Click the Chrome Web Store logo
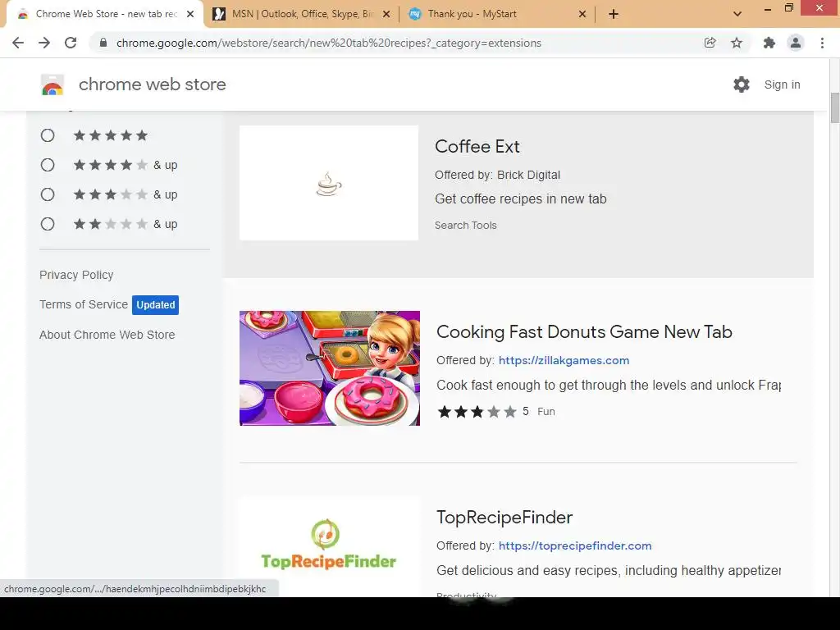 pyautogui.click(x=52, y=84)
